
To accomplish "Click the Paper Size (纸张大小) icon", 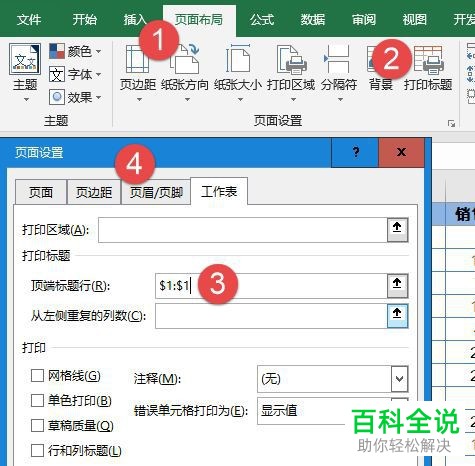I will [238, 59].
